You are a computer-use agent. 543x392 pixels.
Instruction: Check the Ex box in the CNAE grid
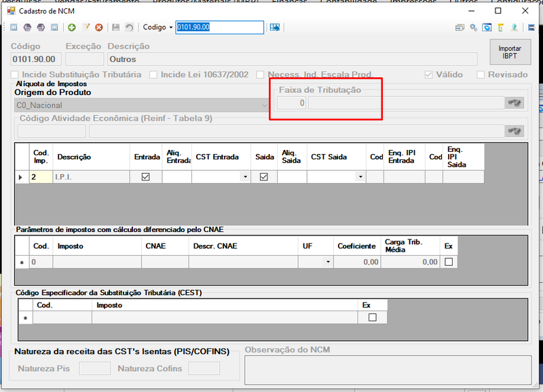[449, 262]
